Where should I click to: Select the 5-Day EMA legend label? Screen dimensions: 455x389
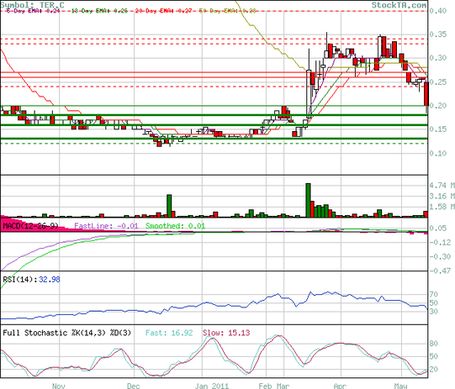click(33, 11)
